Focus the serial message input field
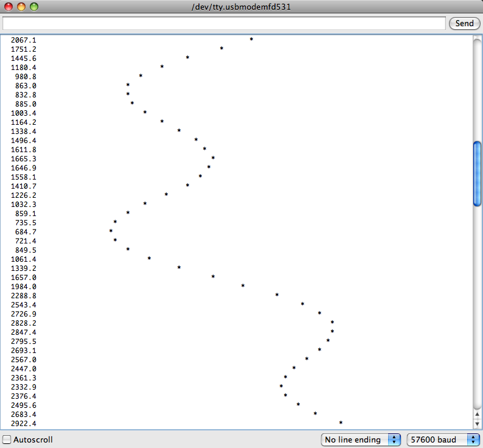Viewport: 483px width, 448px height. point(224,23)
